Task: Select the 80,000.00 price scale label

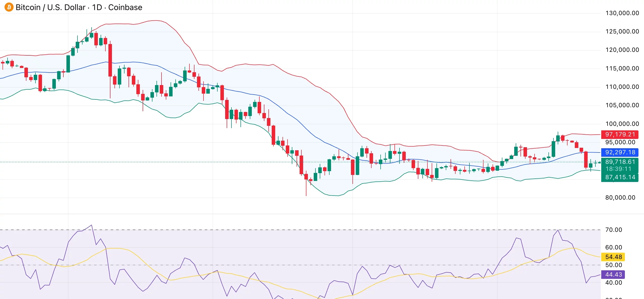Action: [x=620, y=198]
